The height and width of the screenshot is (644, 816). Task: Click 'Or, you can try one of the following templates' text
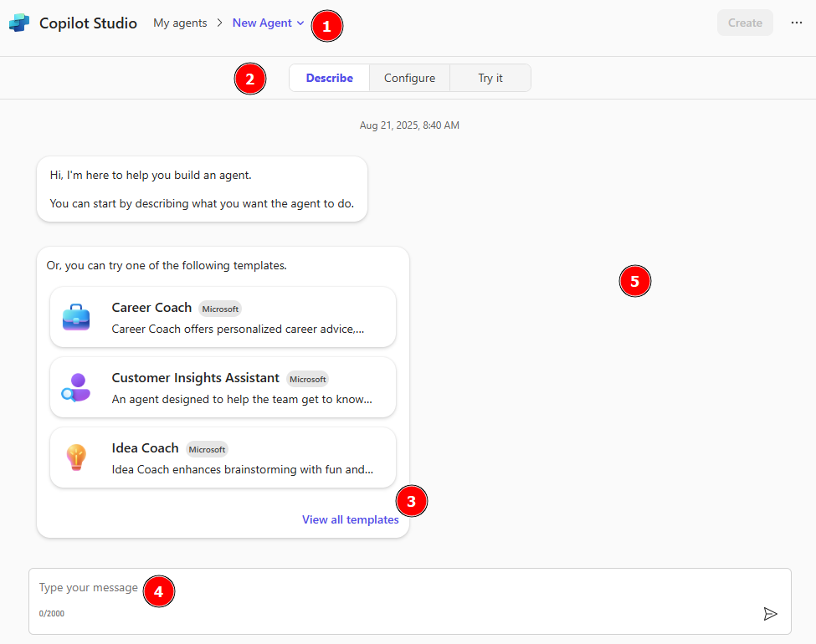(x=167, y=265)
